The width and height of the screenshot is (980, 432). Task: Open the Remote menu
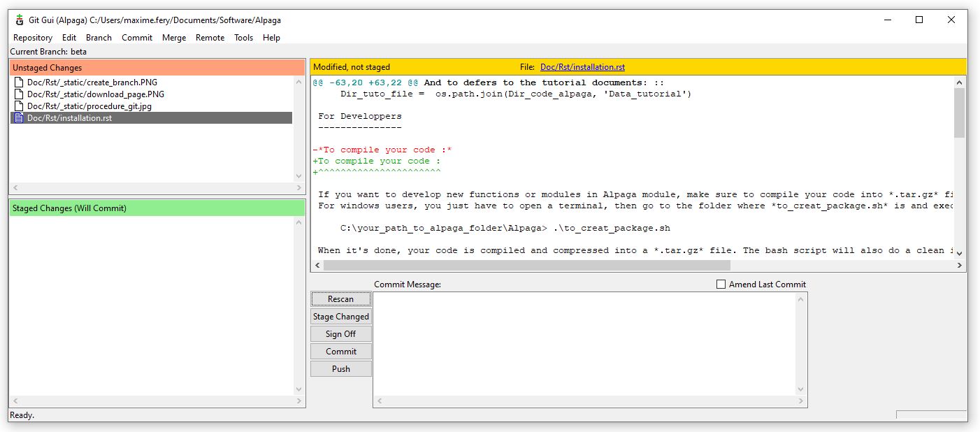[x=210, y=38]
